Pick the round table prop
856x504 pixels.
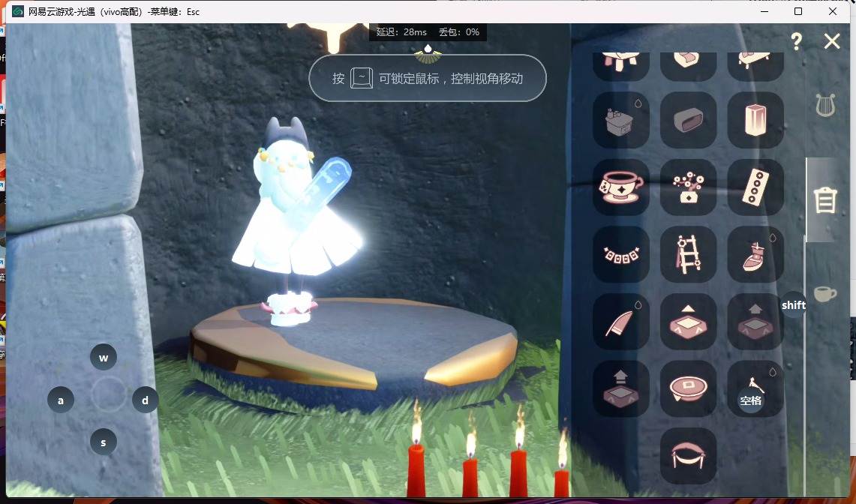(688, 388)
